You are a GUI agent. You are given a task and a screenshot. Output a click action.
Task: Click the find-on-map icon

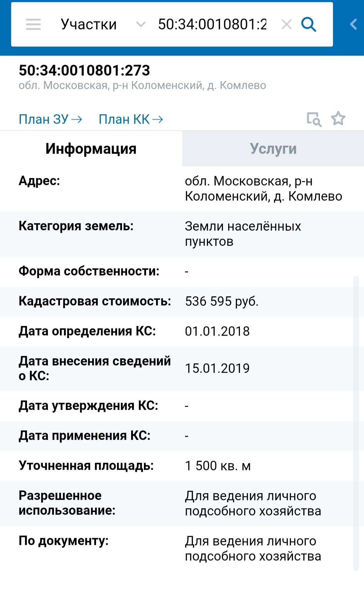coord(314,119)
